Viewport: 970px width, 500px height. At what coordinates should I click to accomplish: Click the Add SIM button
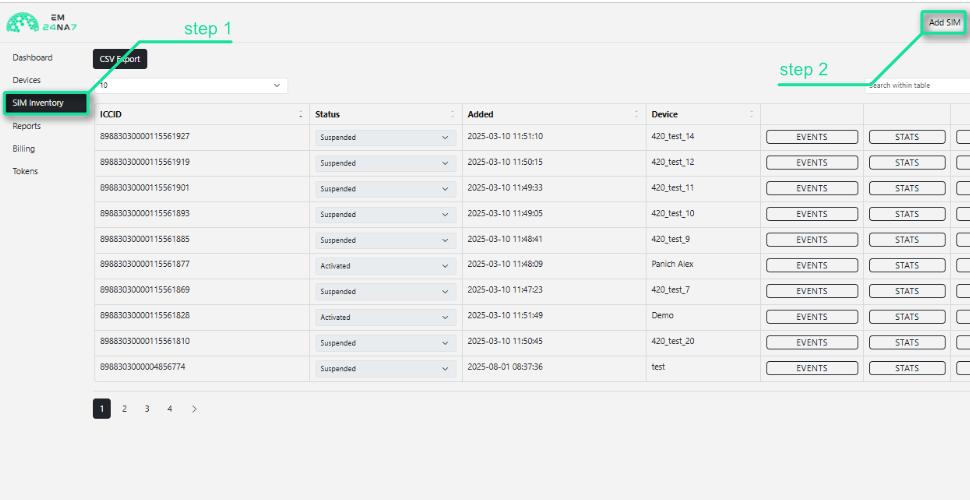945,23
